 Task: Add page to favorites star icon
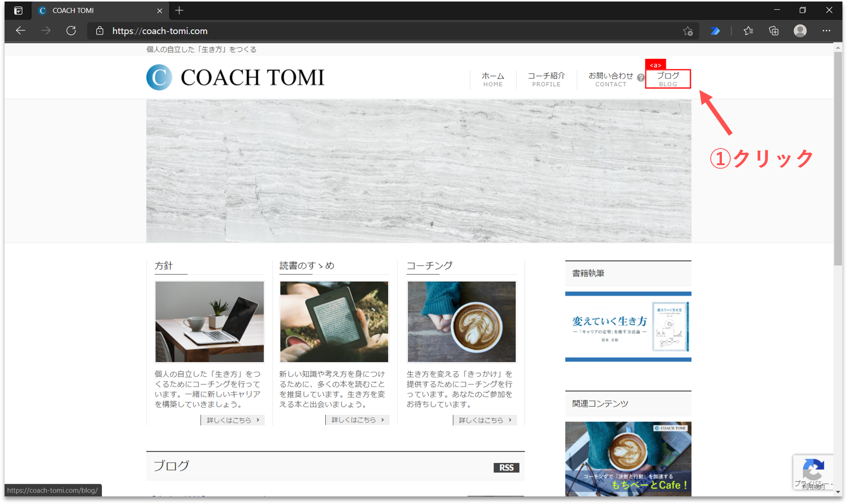(x=687, y=31)
